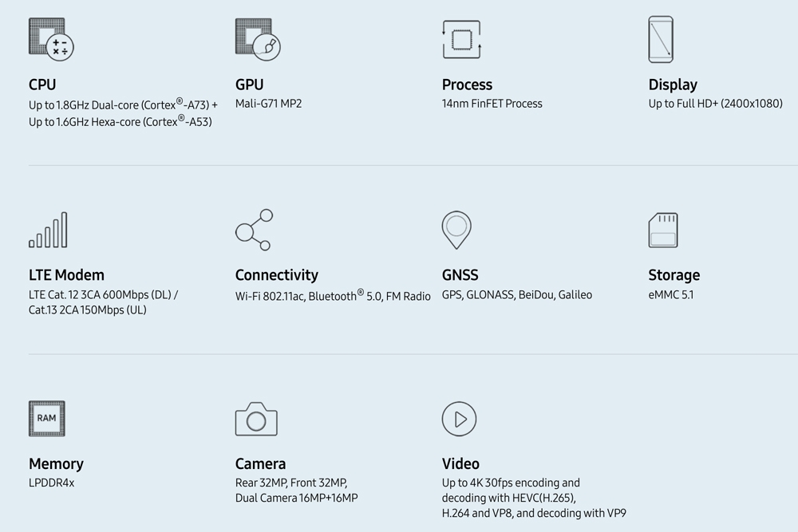Screen dimensions: 798x532
Task: Click the 14nm FinFET Process description
Action: click(x=492, y=104)
